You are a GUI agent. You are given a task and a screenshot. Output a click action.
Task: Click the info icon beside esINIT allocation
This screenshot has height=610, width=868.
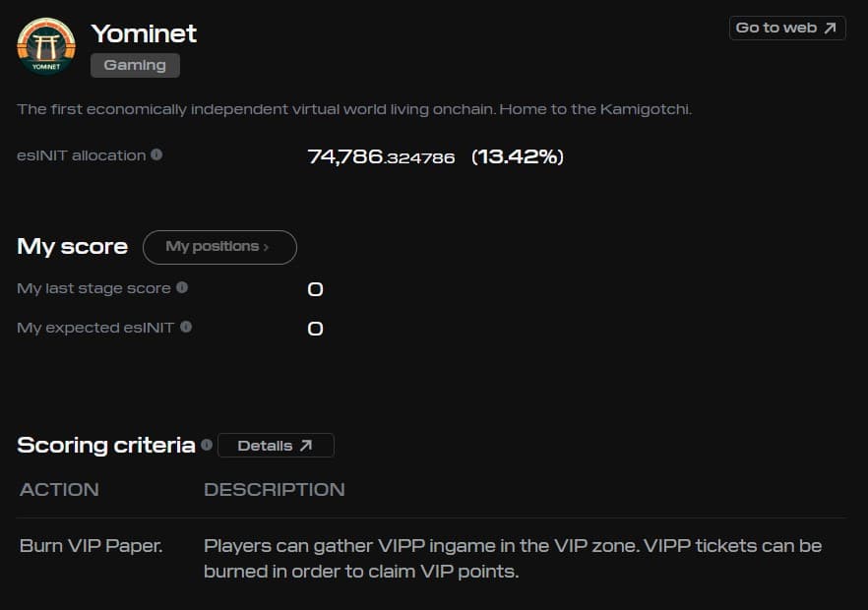coord(157,155)
